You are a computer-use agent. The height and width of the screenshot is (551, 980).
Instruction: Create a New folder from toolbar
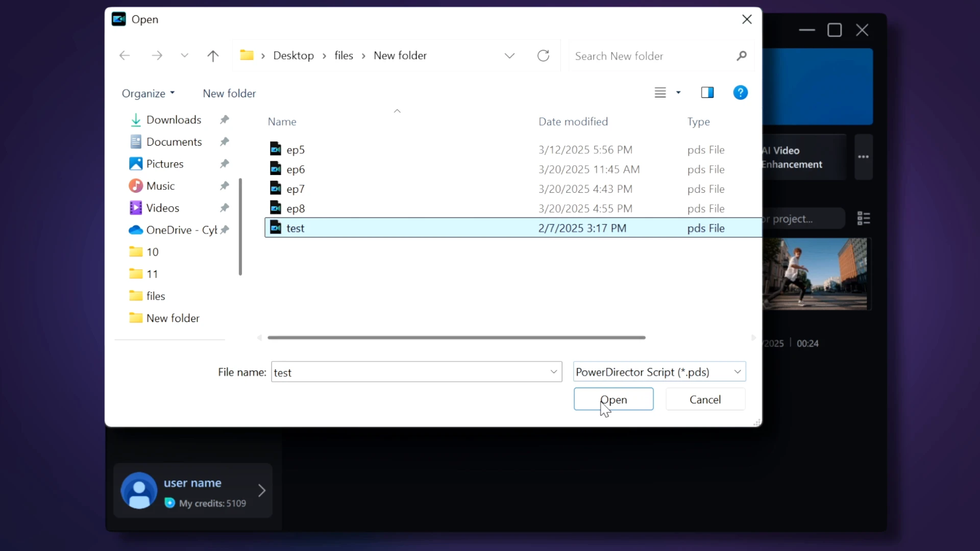click(x=229, y=93)
